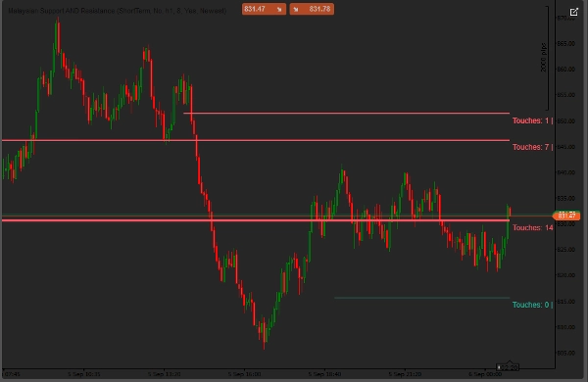Click the 835.00 price axis label
This screenshot has height=382, width=588.
tap(566, 198)
